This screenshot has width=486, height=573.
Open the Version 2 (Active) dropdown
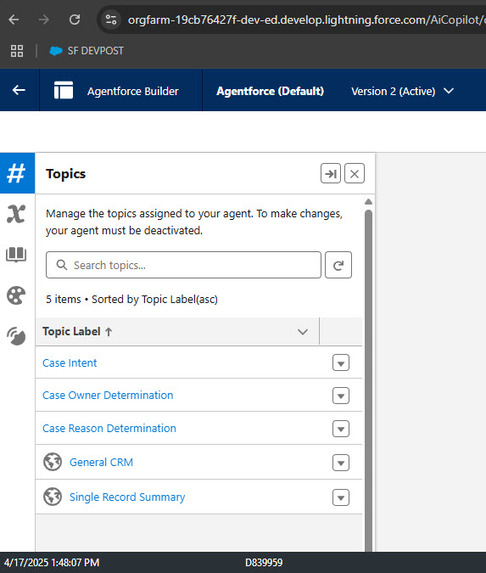click(x=402, y=91)
